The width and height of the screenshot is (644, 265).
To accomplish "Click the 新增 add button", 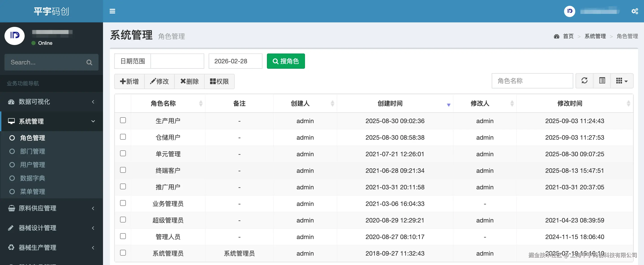I will point(129,81).
